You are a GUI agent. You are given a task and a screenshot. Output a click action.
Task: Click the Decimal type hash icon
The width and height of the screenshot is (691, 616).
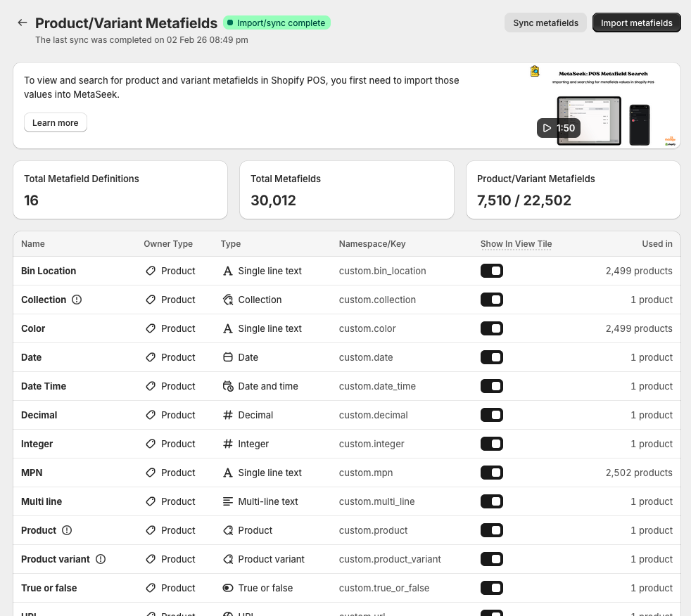click(x=227, y=415)
